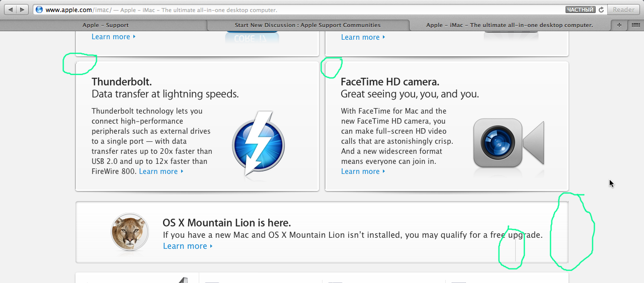This screenshot has height=283, width=644.
Task: Open a new tab with the plus button
Action: (x=619, y=25)
